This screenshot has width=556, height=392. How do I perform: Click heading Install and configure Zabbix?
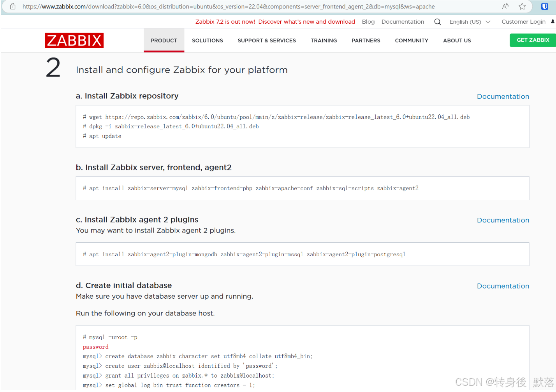(182, 70)
